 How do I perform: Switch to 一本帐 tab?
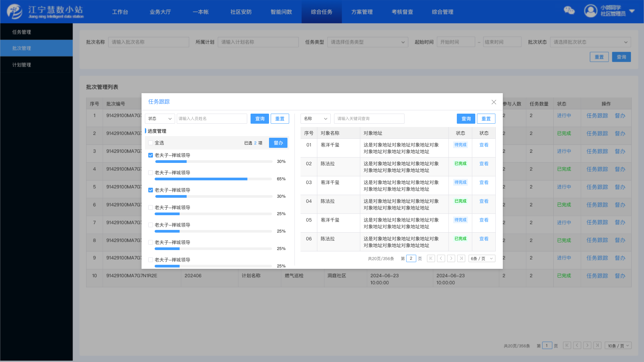click(201, 12)
